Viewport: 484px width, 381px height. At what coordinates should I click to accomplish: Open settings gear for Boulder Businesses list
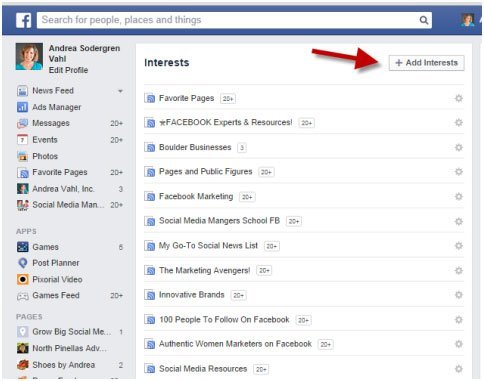tap(459, 147)
